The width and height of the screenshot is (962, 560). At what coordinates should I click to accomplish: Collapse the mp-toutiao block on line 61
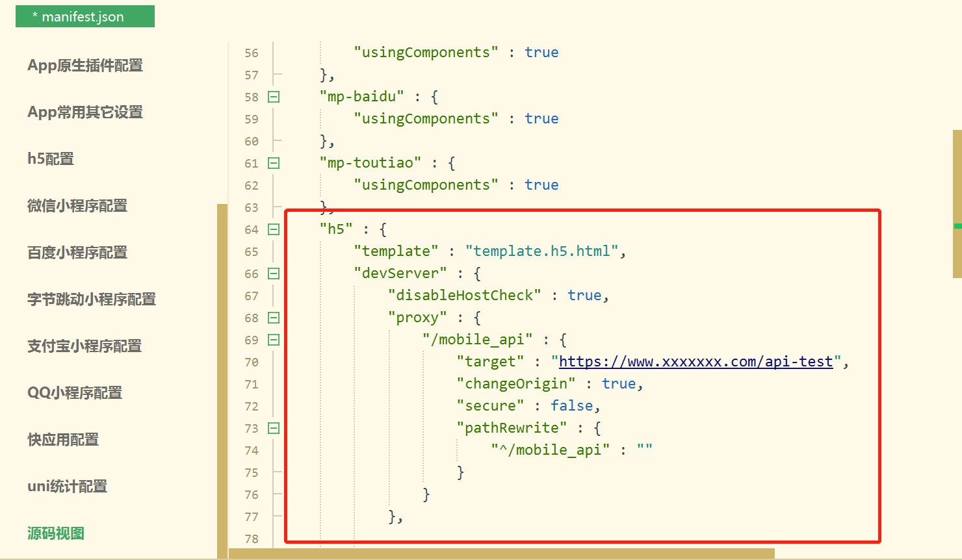(274, 163)
